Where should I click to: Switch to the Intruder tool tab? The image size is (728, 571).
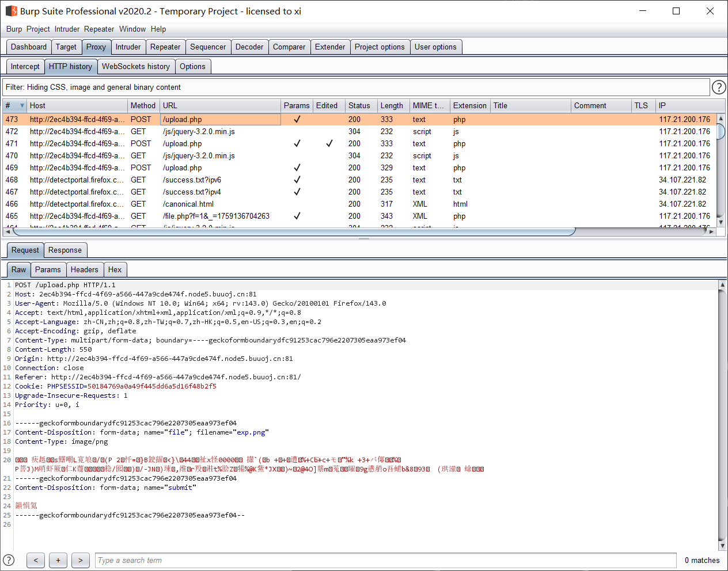click(x=128, y=47)
